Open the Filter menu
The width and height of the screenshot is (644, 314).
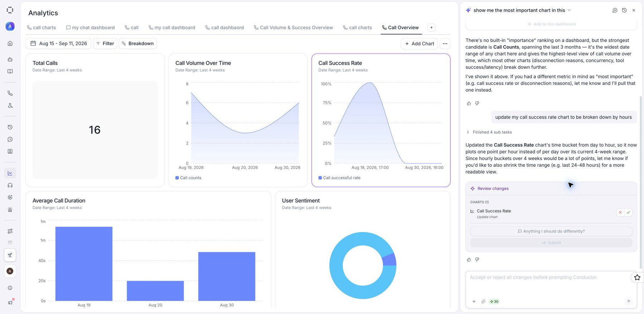pyautogui.click(x=105, y=44)
